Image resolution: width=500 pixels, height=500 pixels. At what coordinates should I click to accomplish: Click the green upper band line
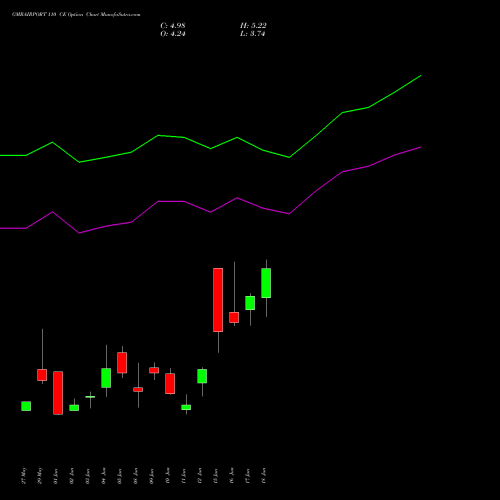click(211, 148)
